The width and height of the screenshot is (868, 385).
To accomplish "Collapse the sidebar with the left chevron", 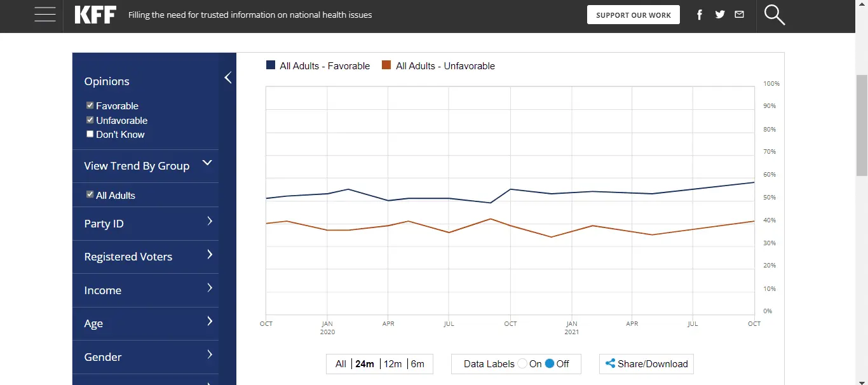I will coord(227,78).
